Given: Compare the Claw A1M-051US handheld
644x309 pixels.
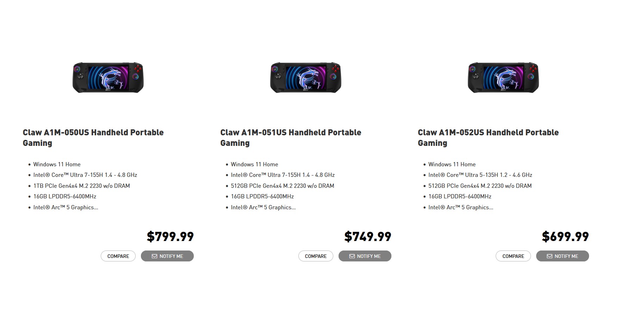Looking at the screenshot, I should click(316, 256).
